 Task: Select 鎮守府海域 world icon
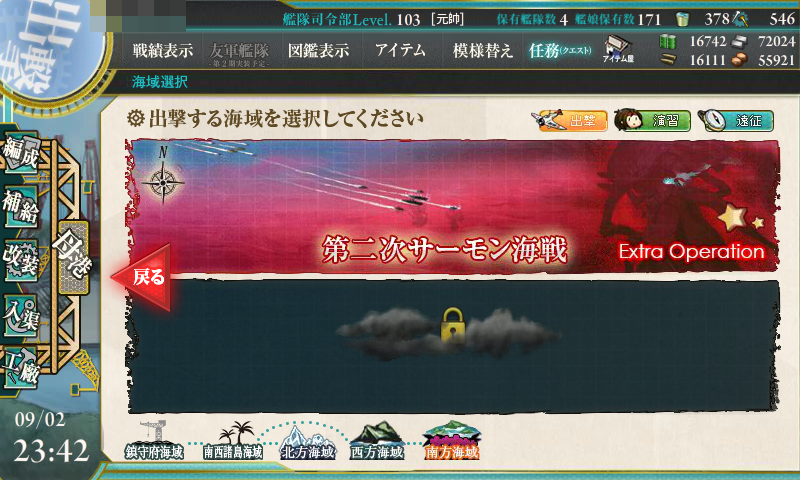click(154, 441)
